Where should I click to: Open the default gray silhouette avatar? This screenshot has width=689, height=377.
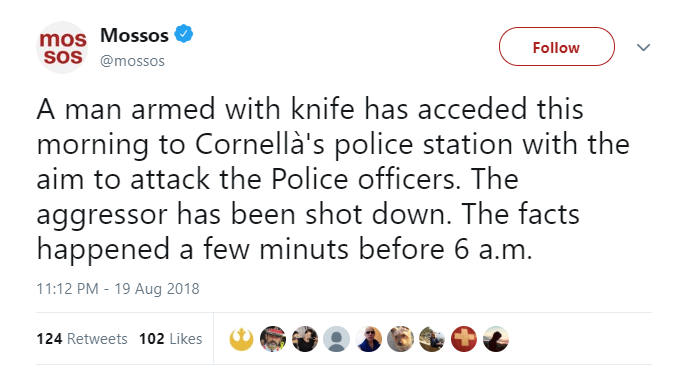coord(336,339)
